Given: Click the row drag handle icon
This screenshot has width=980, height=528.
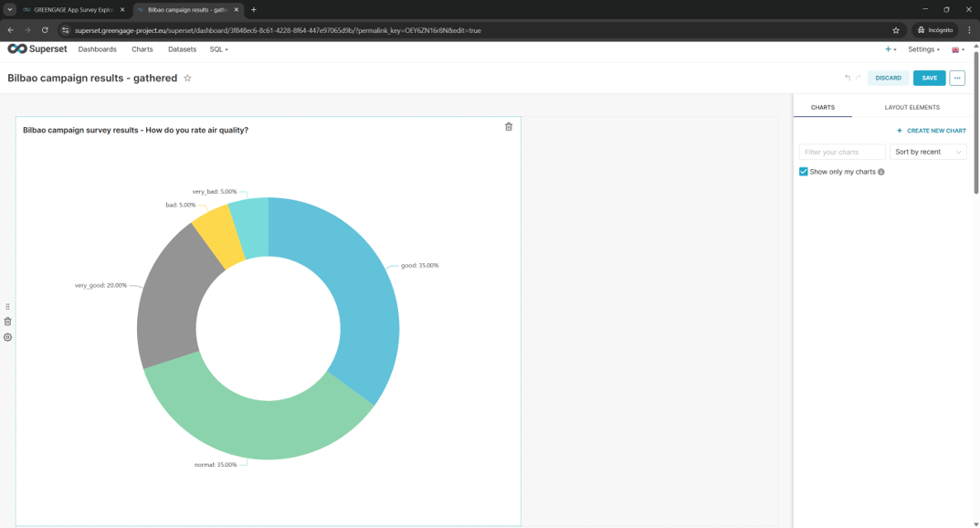Looking at the screenshot, I should point(7,307).
